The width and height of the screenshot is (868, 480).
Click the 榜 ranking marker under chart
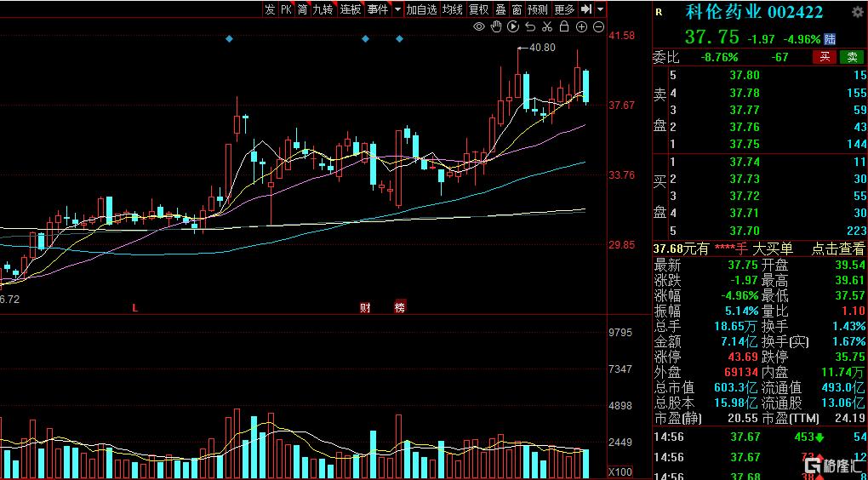coord(400,307)
